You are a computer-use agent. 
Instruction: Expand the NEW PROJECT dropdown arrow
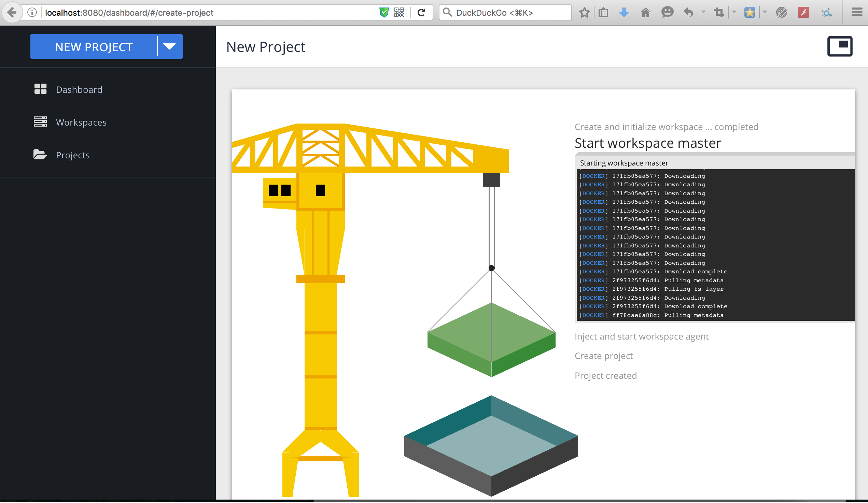pos(169,46)
